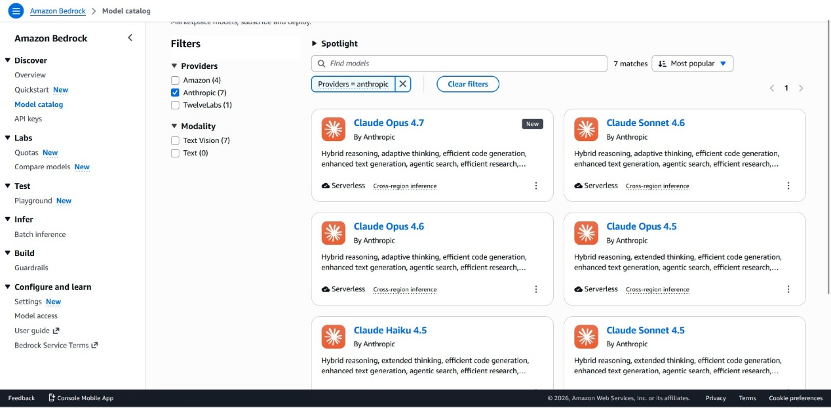Open the options menu for Claude Sonnet 4.6
The image size is (831, 408).
pyautogui.click(x=788, y=185)
